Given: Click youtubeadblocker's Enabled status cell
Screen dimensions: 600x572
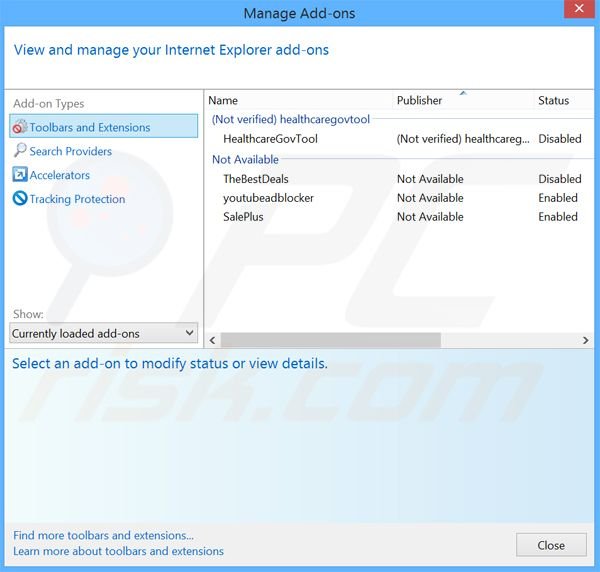Looking at the screenshot, I should (558, 198).
